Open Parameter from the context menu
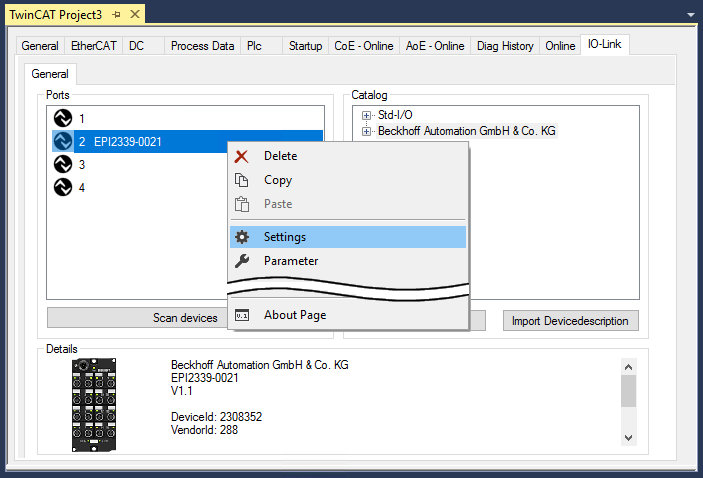 (x=348, y=261)
